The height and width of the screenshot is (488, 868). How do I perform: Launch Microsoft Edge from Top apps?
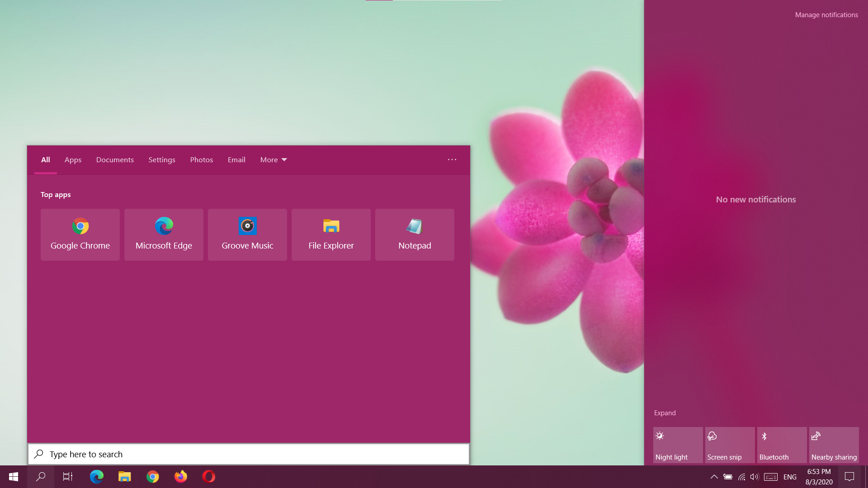164,235
